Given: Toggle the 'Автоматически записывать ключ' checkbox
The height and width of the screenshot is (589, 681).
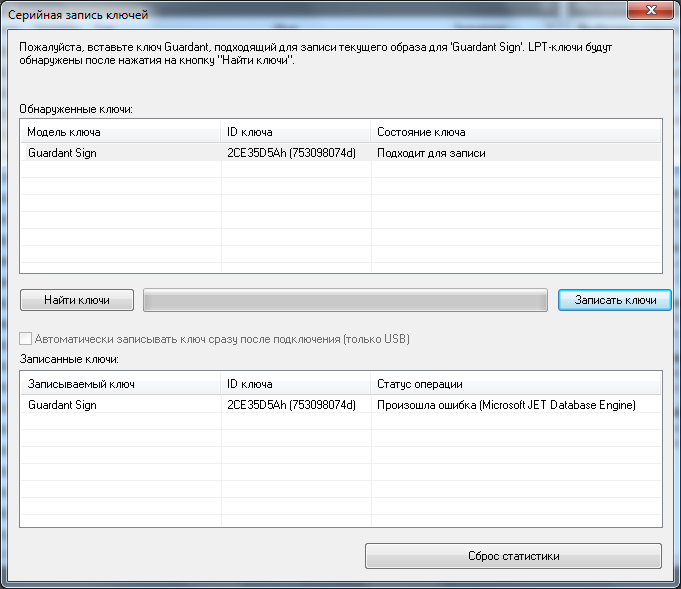Looking at the screenshot, I should click(x=27, y=339).
